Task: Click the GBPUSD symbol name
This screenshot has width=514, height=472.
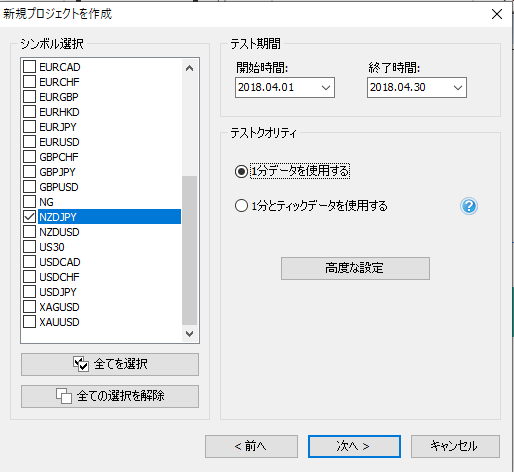Action: [59, 187]
